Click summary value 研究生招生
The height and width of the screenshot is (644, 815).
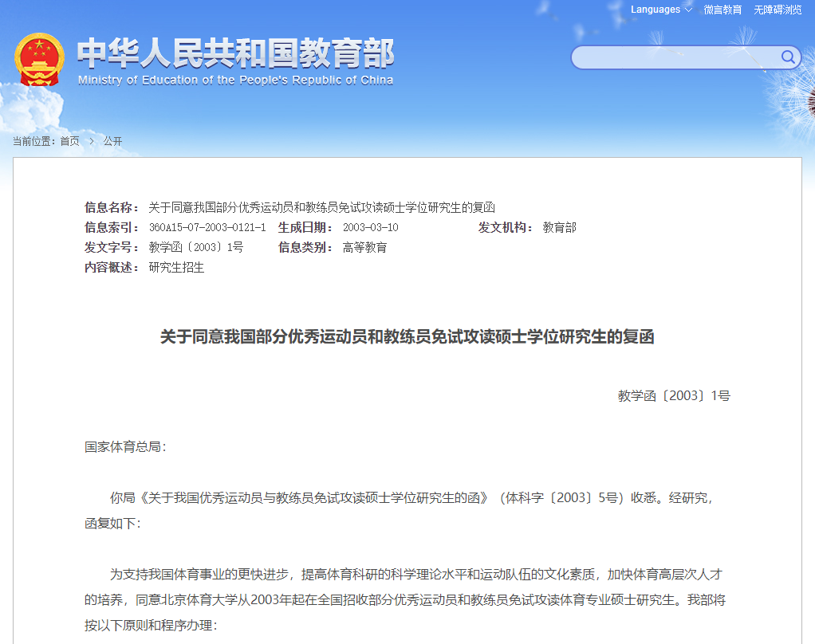pyautogui.click(x=177, y=268)
